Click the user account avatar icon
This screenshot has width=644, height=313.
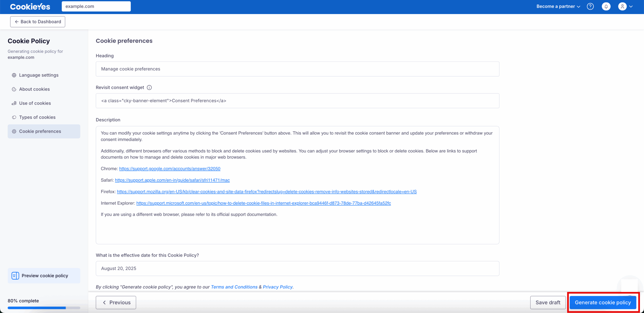[x=622, y=7]
